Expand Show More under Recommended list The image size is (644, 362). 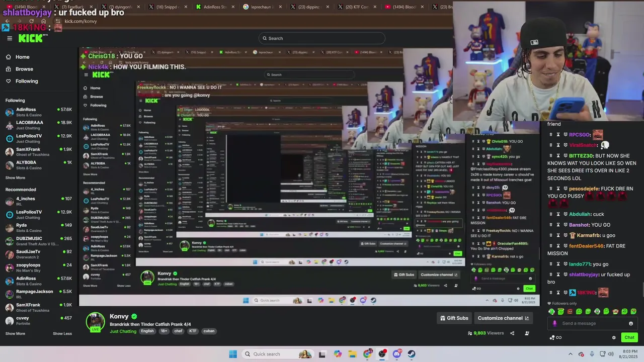point(15,333)
